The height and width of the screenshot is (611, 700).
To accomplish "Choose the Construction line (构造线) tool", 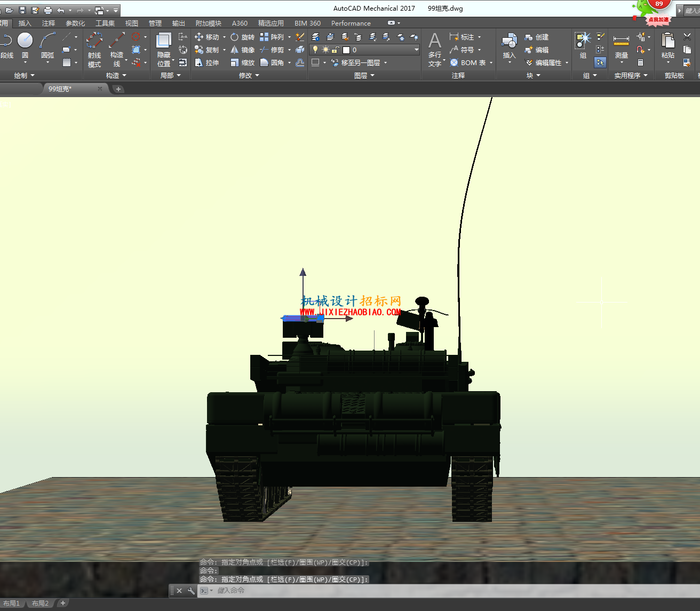I will coord(117,50).
